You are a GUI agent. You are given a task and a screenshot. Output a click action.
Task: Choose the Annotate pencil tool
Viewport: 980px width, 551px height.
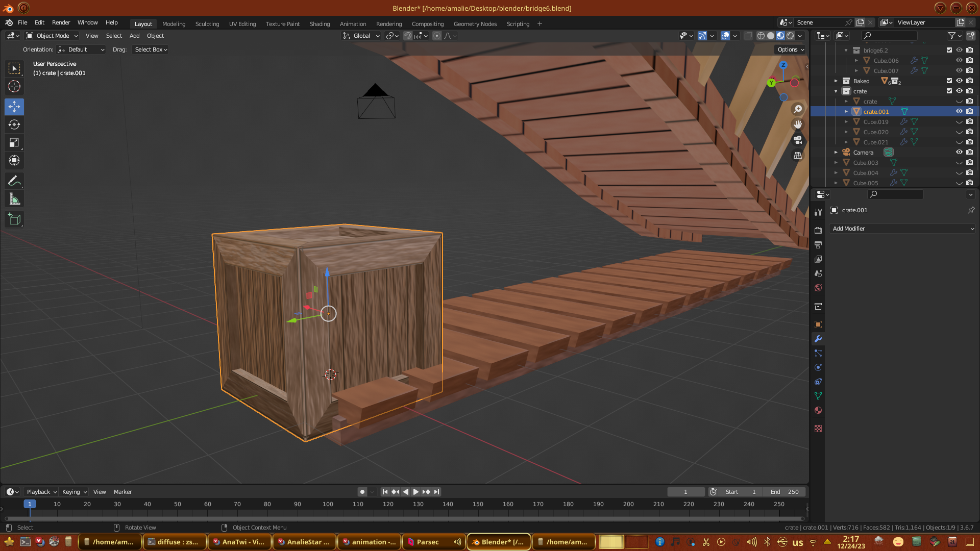click(x=14, y=181)
